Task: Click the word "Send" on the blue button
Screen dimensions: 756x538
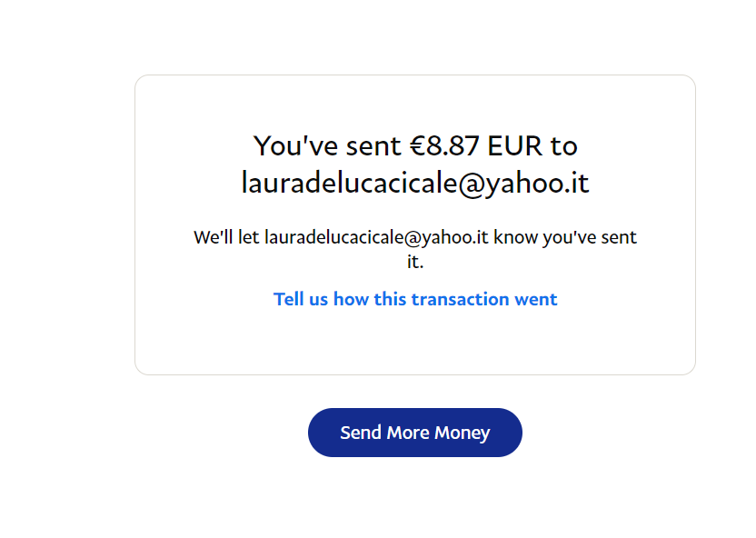Action: (x=361, y=433)
